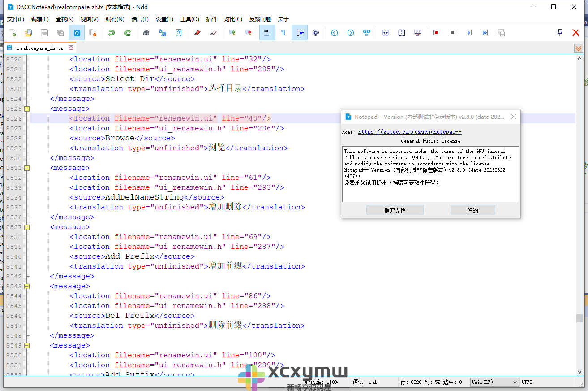Click 好的 to dismiss the dialog

[x=473, y=209]
